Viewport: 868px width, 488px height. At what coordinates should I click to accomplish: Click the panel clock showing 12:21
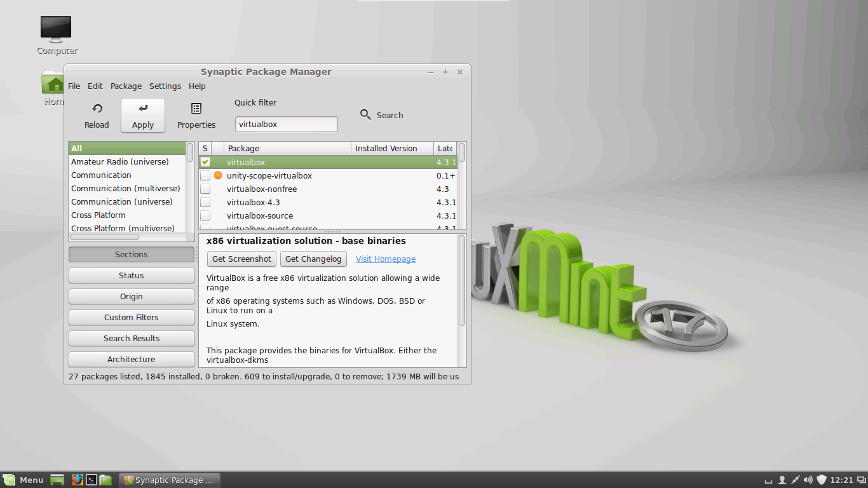coord(841,480)
